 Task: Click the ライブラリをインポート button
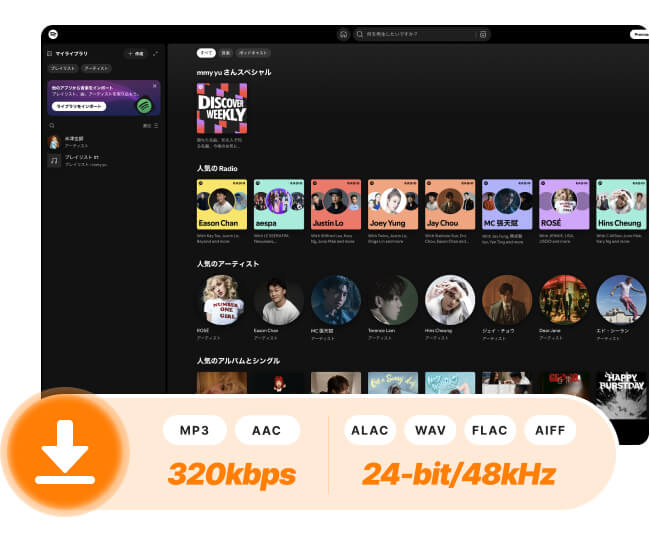pyautogui.click(x=79, y=107)
